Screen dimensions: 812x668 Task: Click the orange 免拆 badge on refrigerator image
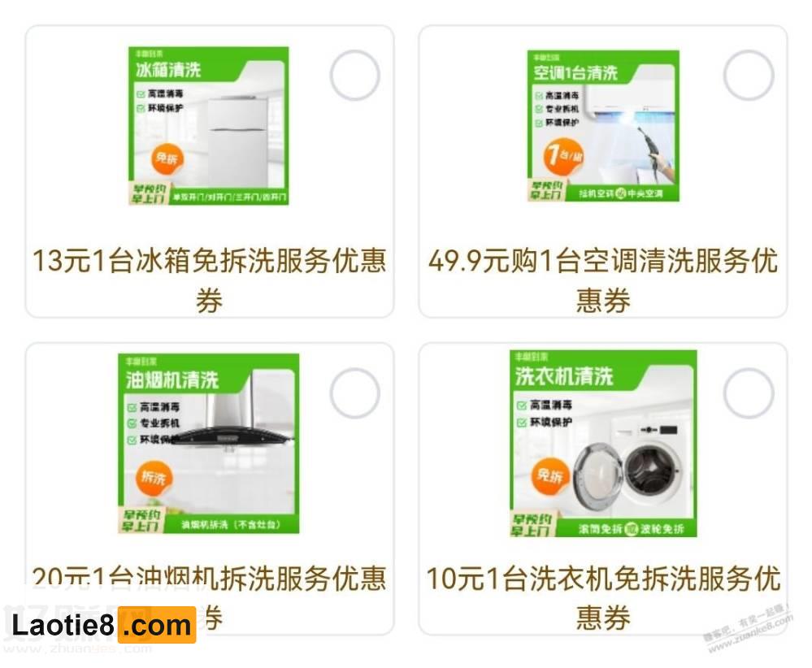click(x=167, y=158)
